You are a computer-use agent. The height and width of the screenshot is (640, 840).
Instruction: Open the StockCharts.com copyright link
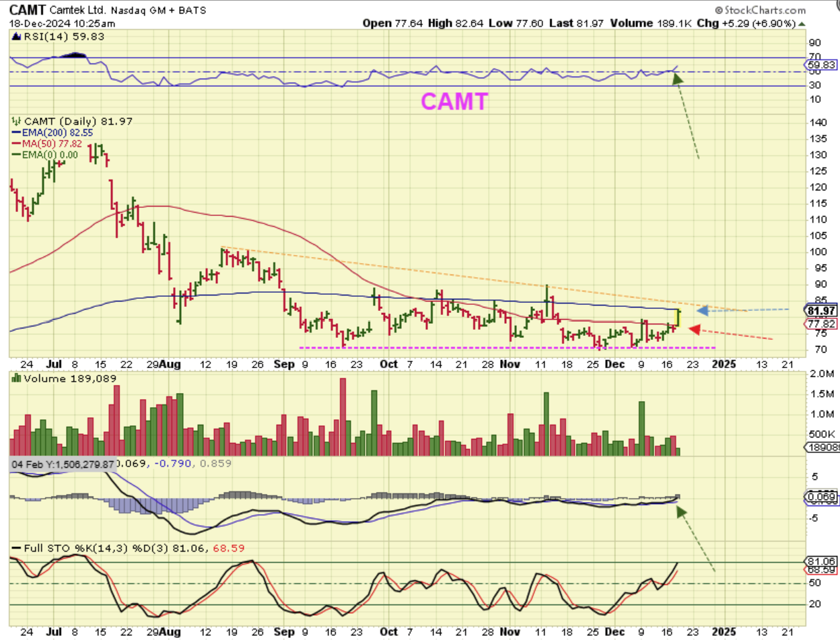pyautogui.click(x=760, y=10)
